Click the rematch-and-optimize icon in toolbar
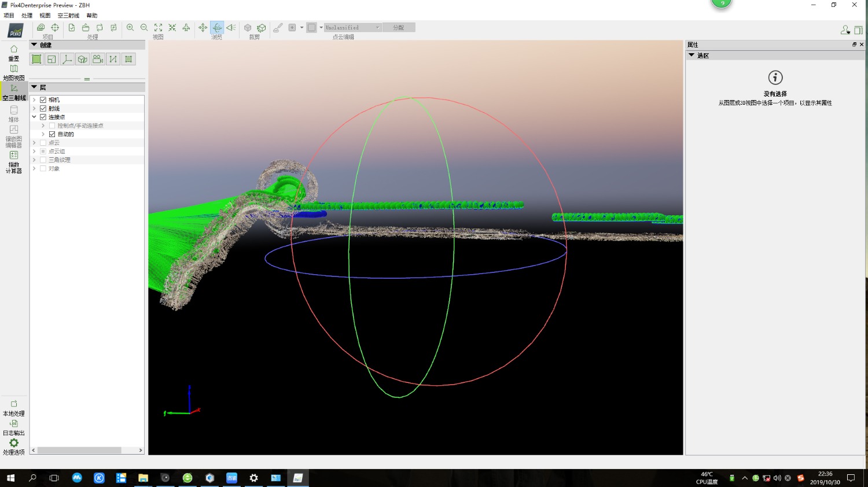Screen dimensions: 868x487 pyautogui.click(x=113, y=27)
